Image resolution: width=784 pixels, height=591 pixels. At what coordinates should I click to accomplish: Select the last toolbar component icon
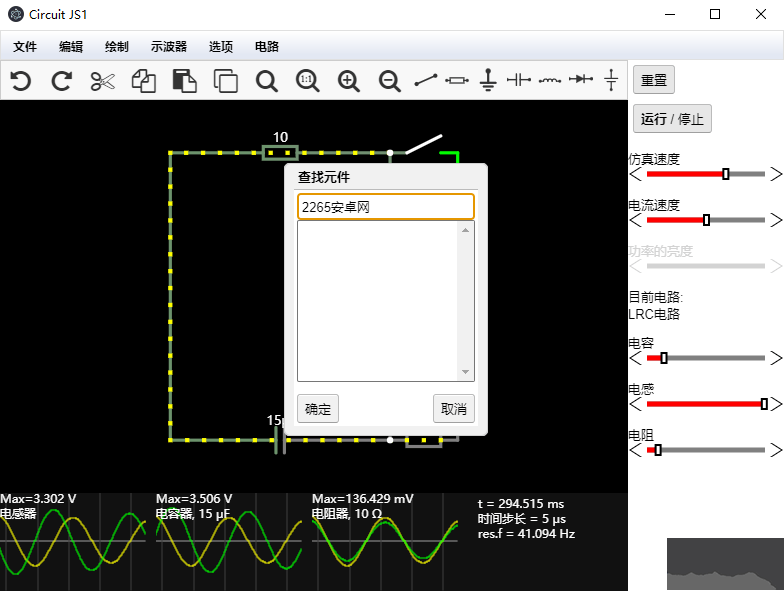click(x=611, y=80)
